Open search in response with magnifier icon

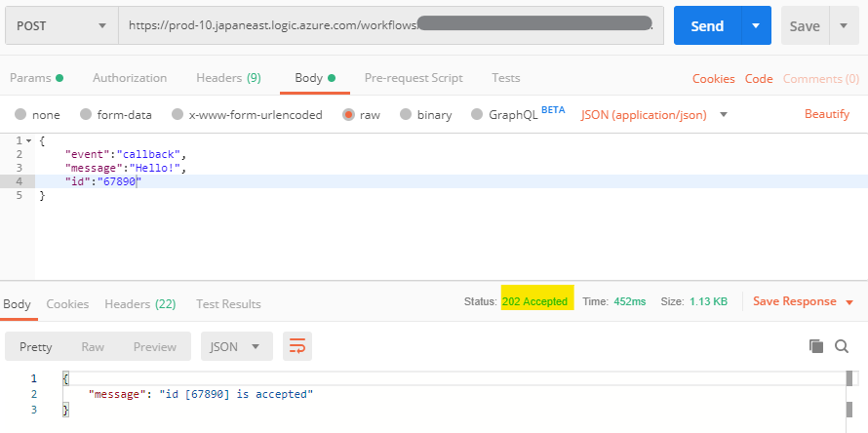842,346
